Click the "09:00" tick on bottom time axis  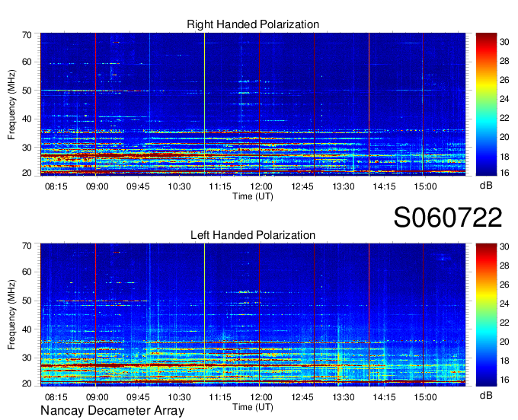[98, 397]
